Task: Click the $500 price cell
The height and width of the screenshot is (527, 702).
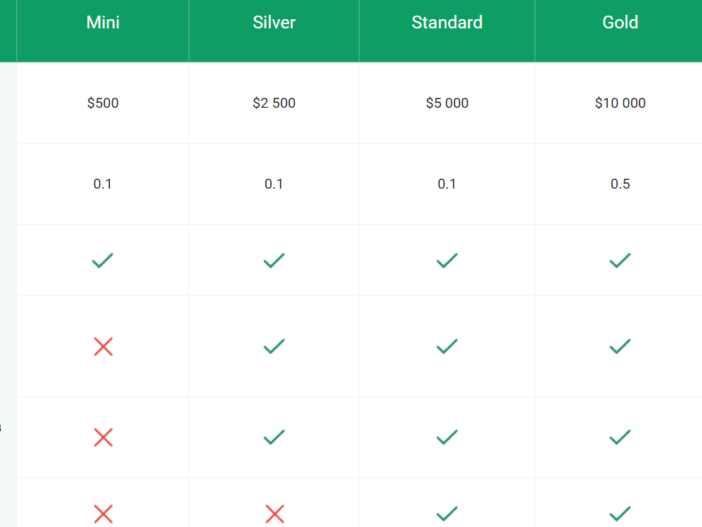Action: click(x=103, y=103)
